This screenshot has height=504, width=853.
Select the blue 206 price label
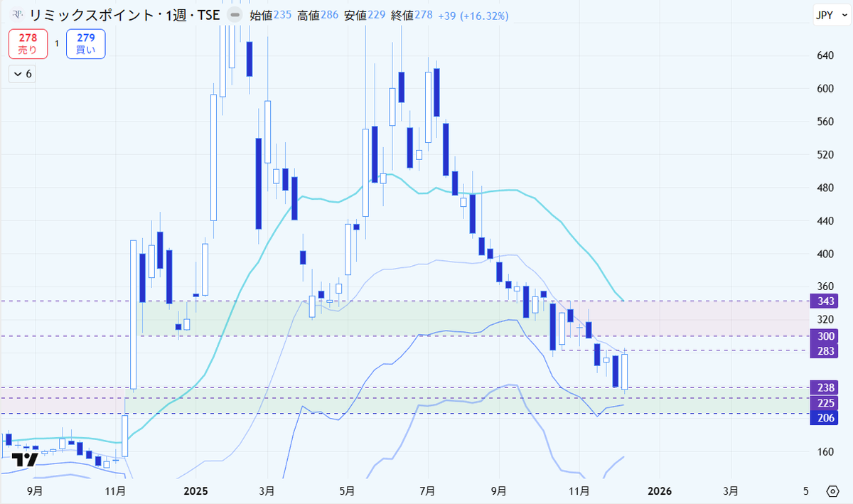pos(825,417)
